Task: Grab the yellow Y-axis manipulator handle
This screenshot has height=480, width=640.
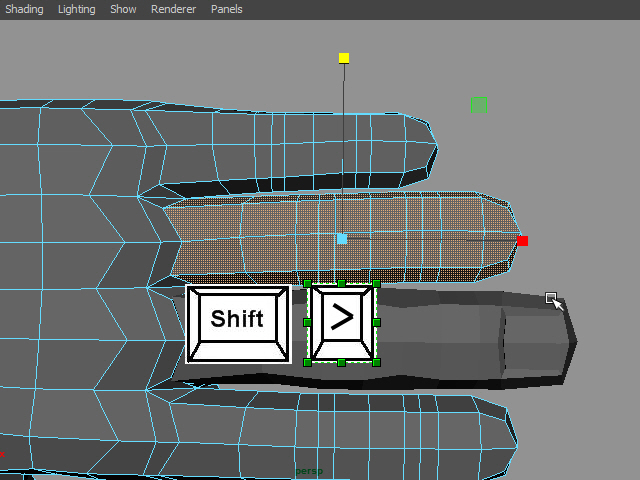Action: (x=344, y=58)
